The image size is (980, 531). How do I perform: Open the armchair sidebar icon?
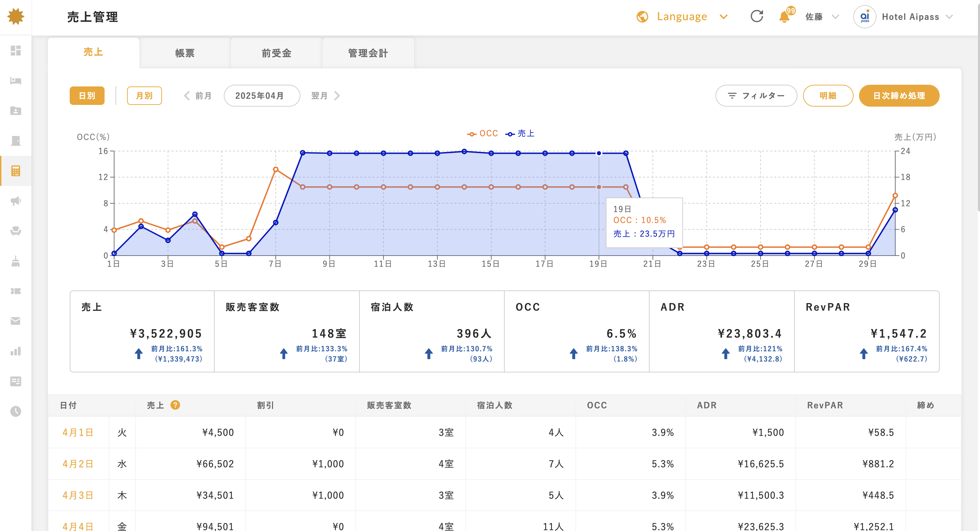click(x=16, y=231)
